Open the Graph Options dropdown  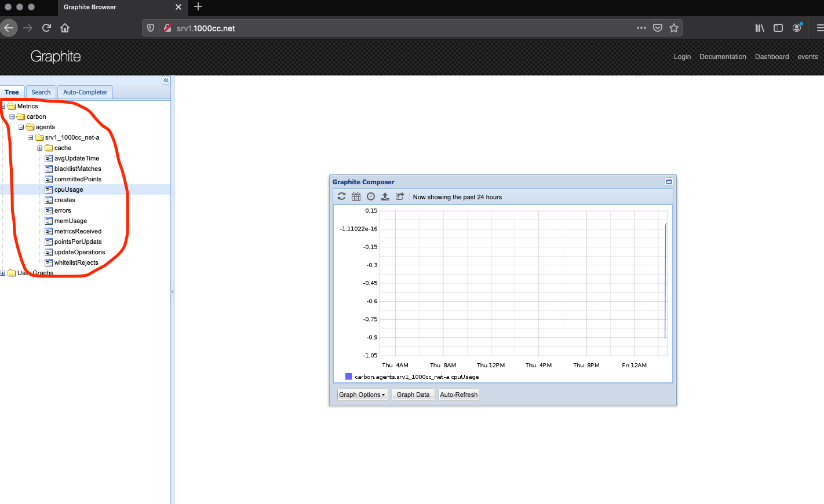(x=363, y=395)
